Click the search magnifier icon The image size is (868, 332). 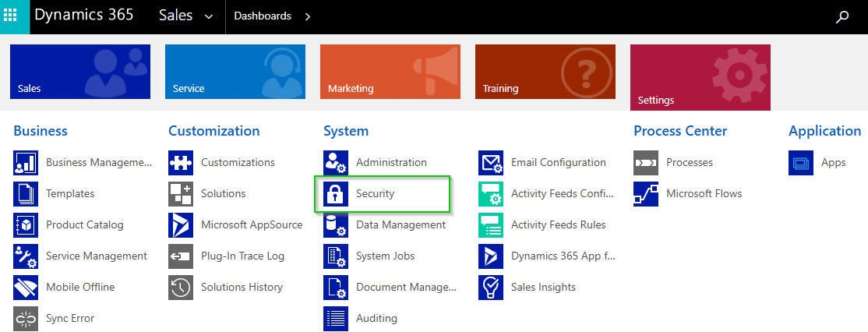[842, 16]
